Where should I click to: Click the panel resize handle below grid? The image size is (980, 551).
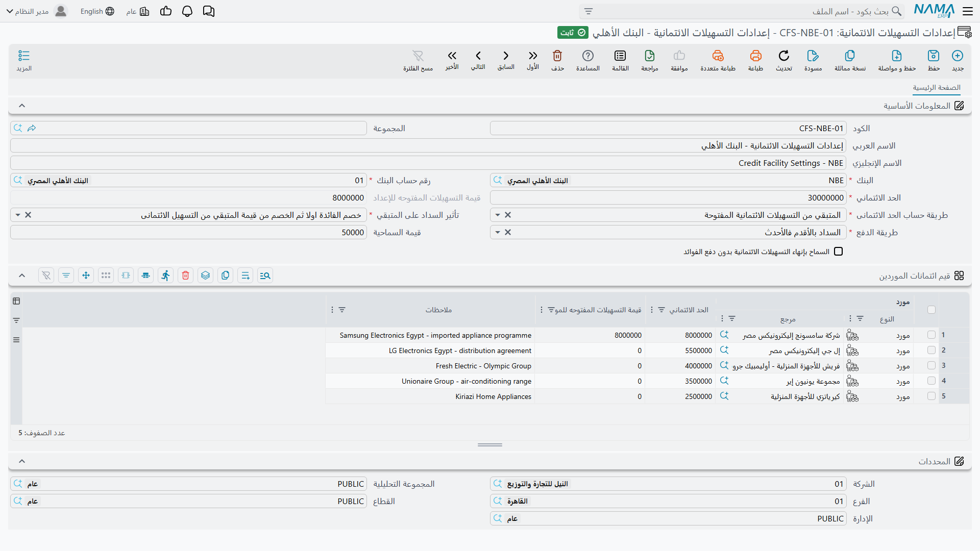pos(490,445)
